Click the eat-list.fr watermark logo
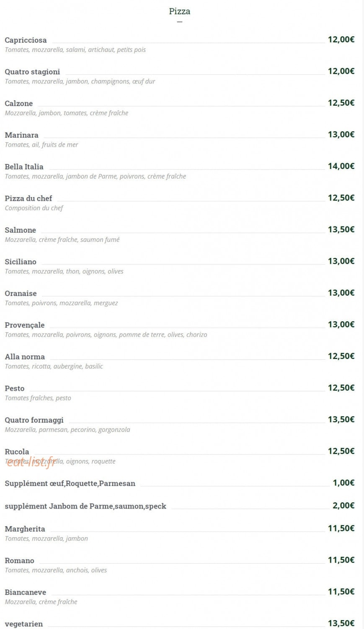The width and height of the screenshot is (364, 629). tap(31, 462)
